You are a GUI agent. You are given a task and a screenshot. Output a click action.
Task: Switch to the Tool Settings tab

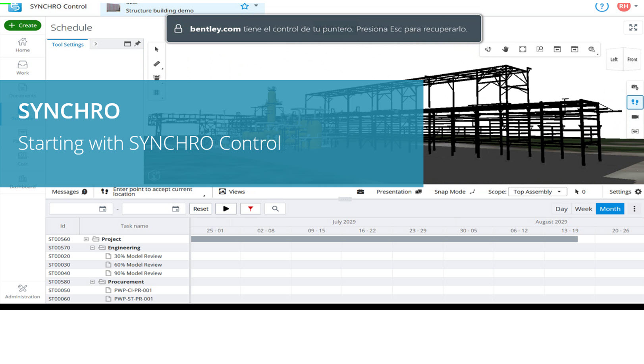(67, 45)
